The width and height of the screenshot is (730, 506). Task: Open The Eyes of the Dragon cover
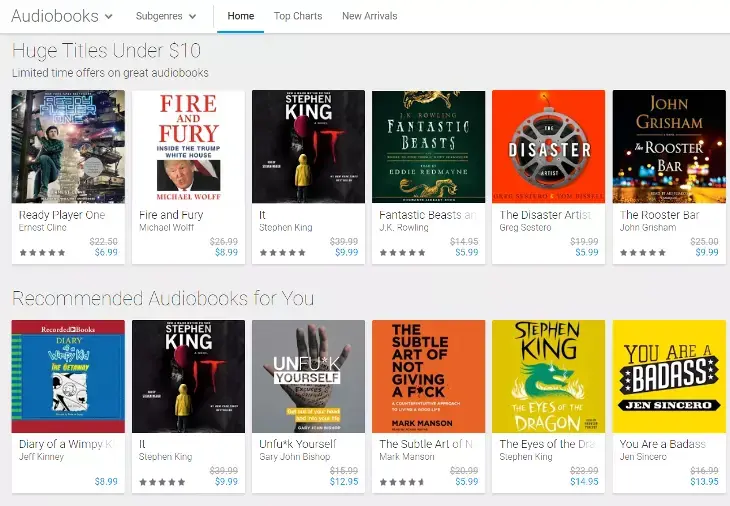coord(549,377)
